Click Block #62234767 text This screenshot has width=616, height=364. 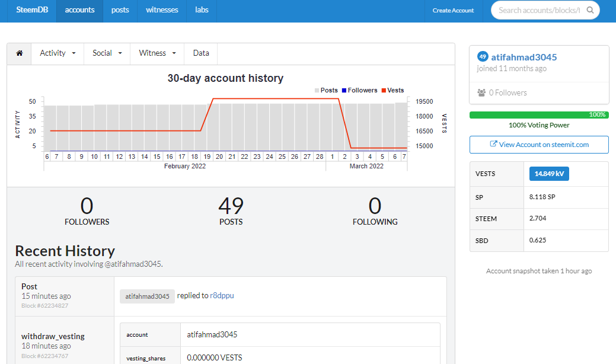tap(45, 356)
